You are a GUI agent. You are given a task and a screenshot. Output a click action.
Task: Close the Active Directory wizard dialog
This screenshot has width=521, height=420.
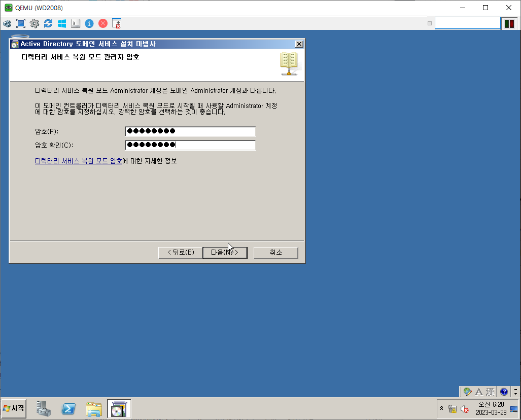pos(299,44)
